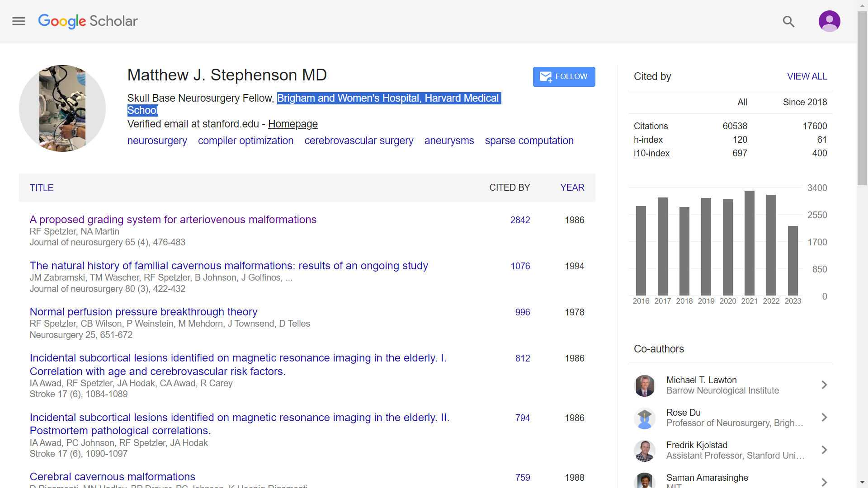Select the compiler optimization interest tag
This screenshot has height=488, width=868.
[245, 141]
